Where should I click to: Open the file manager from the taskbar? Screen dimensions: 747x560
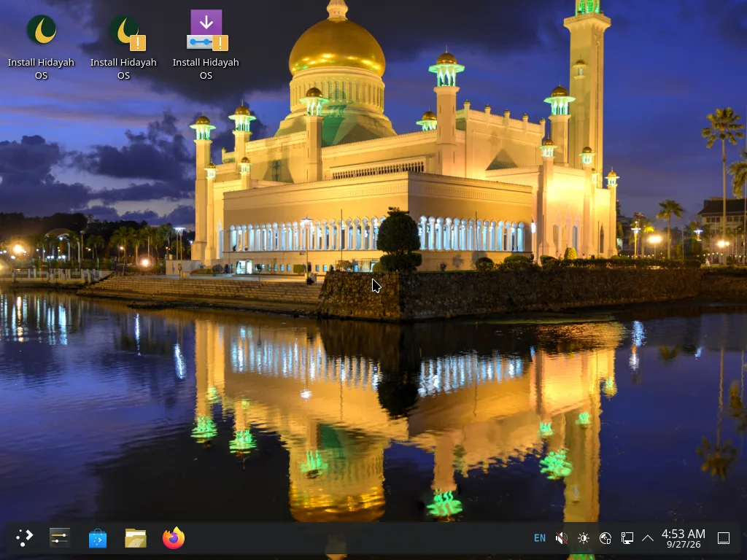(x=136, y=538)
